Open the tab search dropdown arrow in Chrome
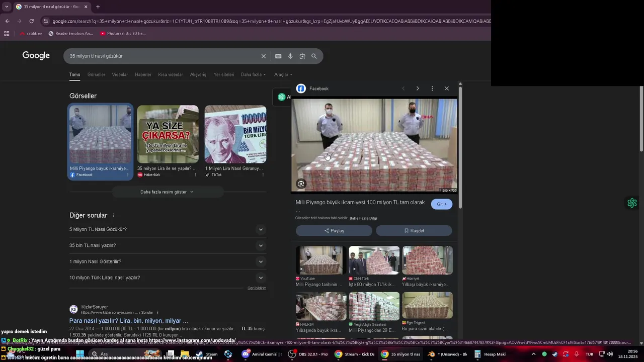The image size is (644, 362). 7,7
